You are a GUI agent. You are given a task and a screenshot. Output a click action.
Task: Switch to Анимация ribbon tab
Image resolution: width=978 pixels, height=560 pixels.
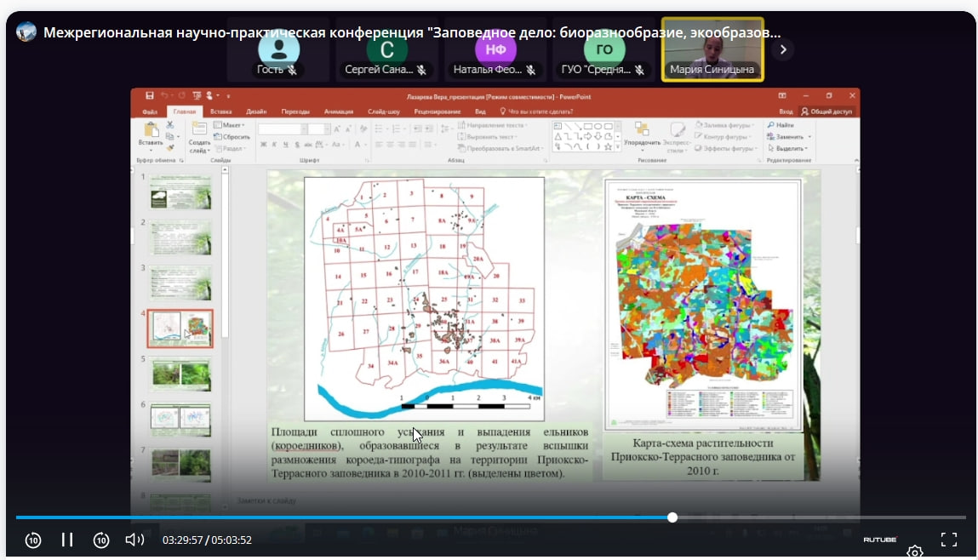pyautogui.click(x=339, y=111)
